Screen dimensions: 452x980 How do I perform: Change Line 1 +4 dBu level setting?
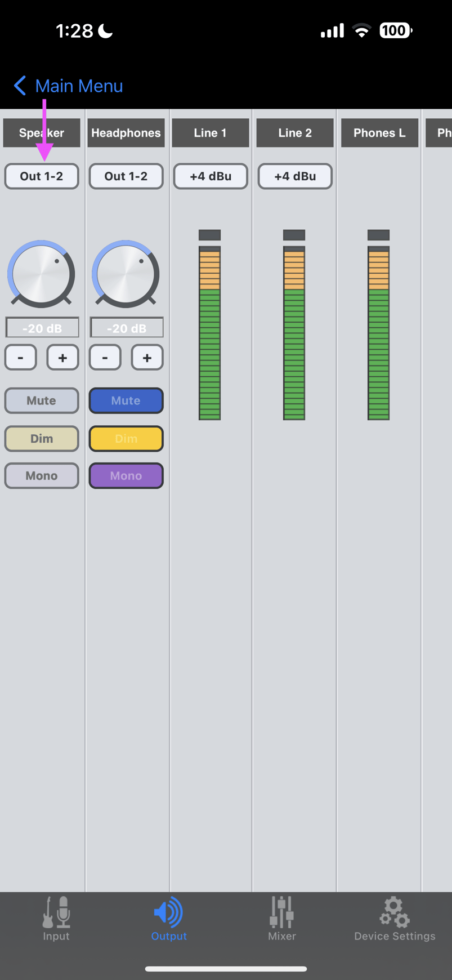[211, 176]
